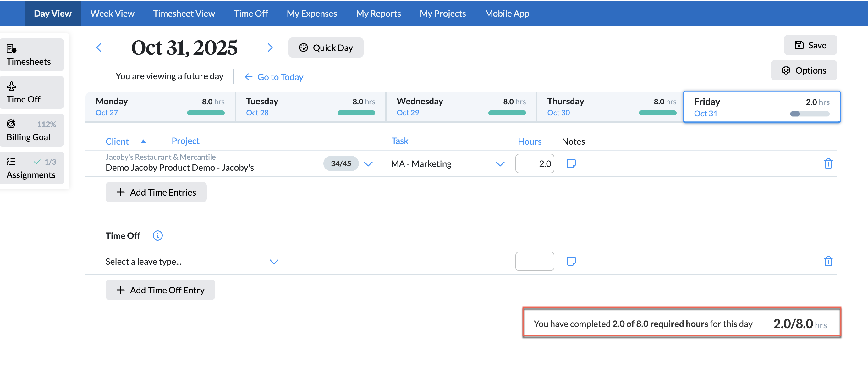Add Time Entries button
Image resolution: width=868 pixels, height=371 pixels.
(x=156, y=192)
